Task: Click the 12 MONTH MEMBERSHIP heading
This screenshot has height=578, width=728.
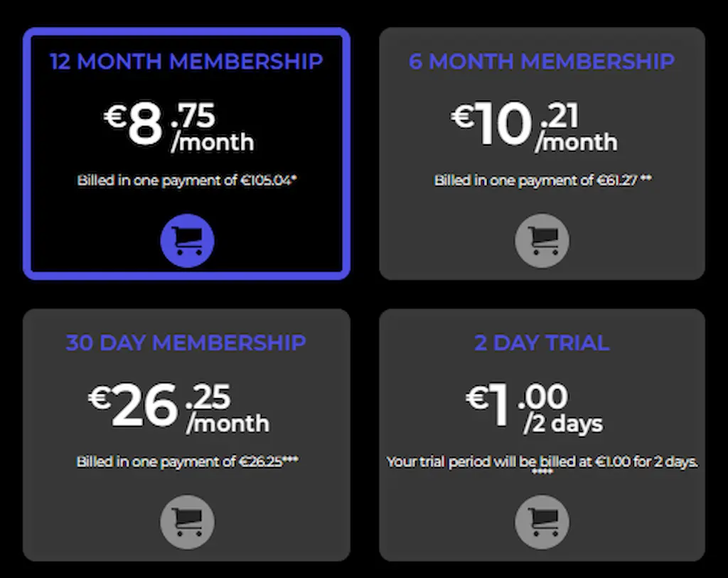Action: pos(186,62)
